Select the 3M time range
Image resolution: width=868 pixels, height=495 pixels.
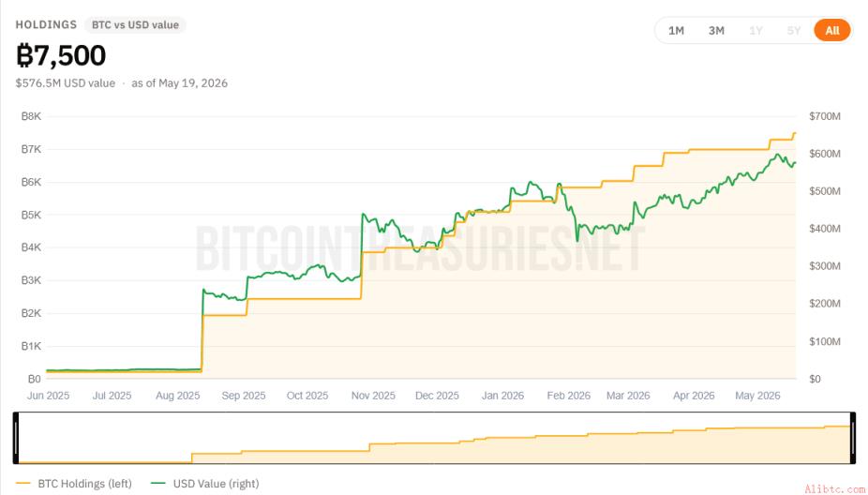pyautogui.click(x=716, y=30)
